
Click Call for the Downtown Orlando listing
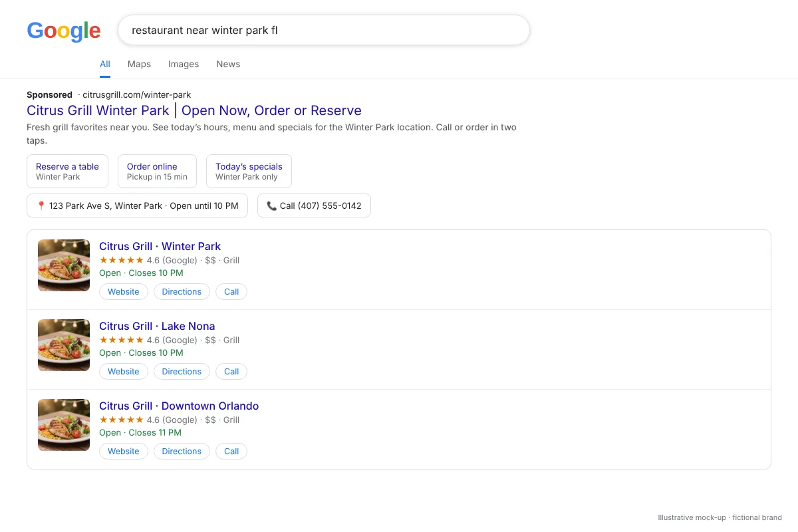coord(231,451)
